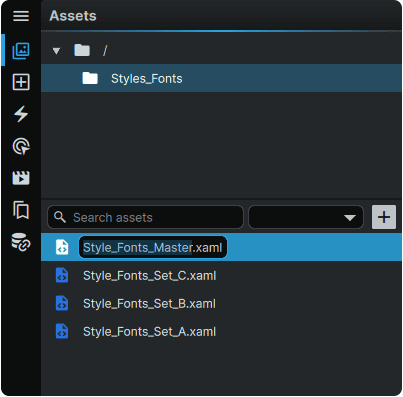Select Style_Fonts_Set_C.xaml file
403x397 pixels.
coord(221,276)
